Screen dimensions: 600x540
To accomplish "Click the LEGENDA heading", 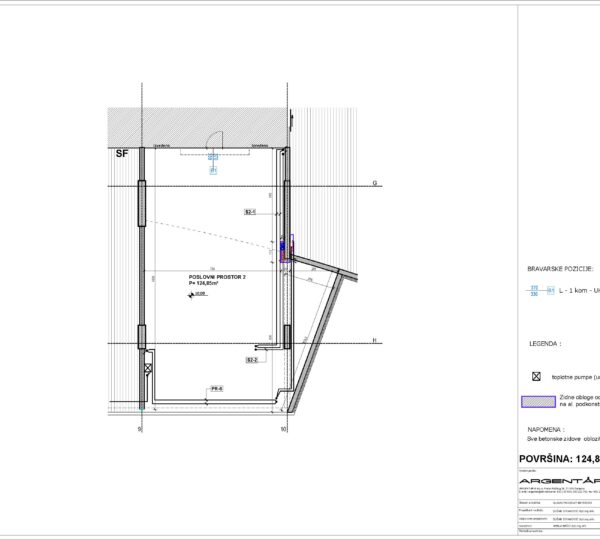I will [545, 343].
